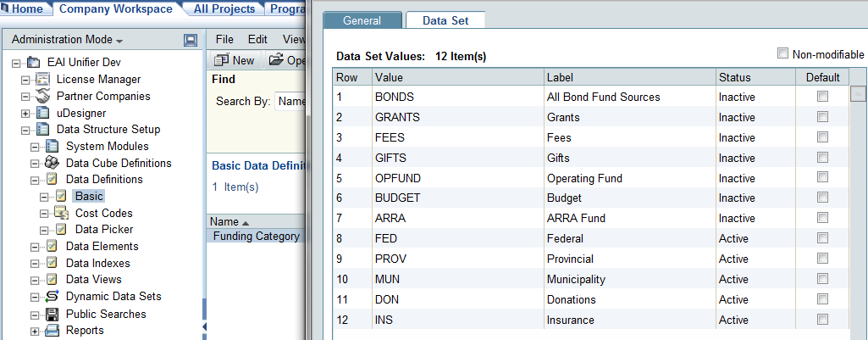Click the Cost Codes icon
Image resolution: width=868 pixels, height=340 pixels.
click(61, 213)
